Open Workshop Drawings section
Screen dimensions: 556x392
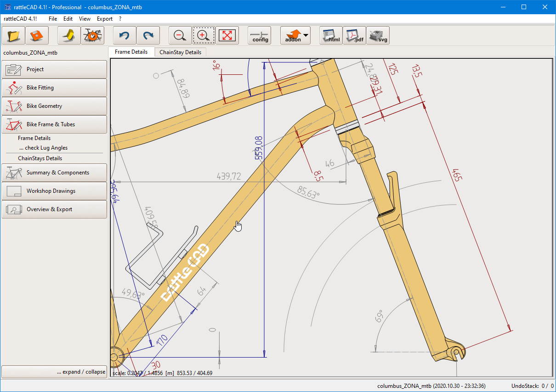click(x=54, y=191)
